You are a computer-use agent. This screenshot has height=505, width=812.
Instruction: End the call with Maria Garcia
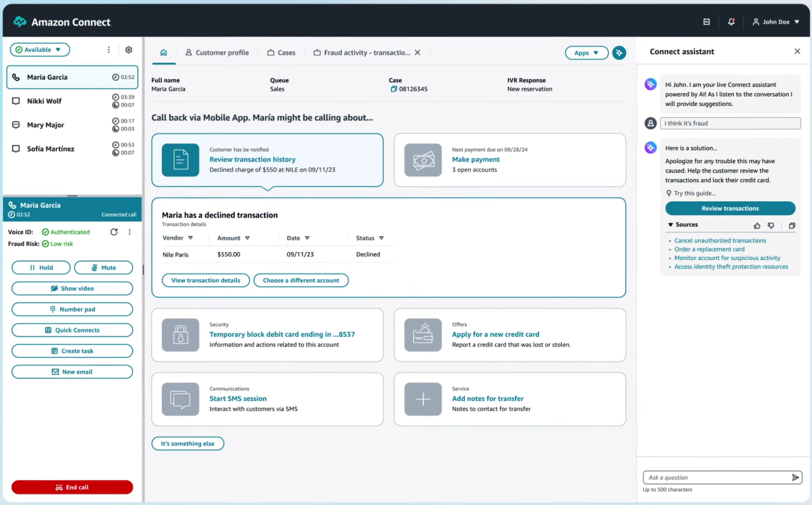click(x=72, y=487)
